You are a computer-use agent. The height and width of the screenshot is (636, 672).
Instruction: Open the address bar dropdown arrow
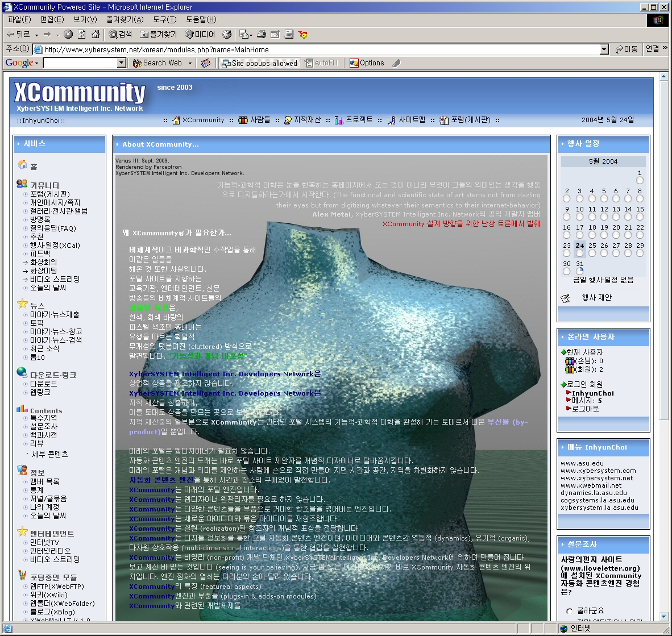[x=604, y=49]
